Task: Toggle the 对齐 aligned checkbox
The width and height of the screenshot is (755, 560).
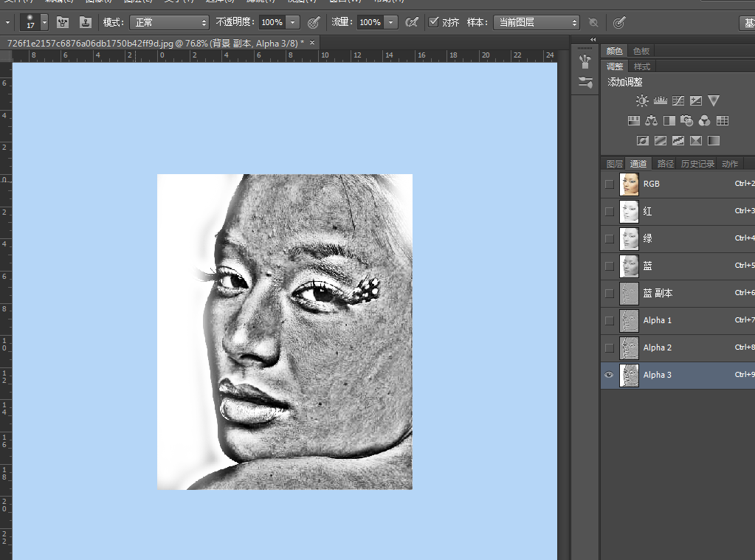Action: (434, 22)
